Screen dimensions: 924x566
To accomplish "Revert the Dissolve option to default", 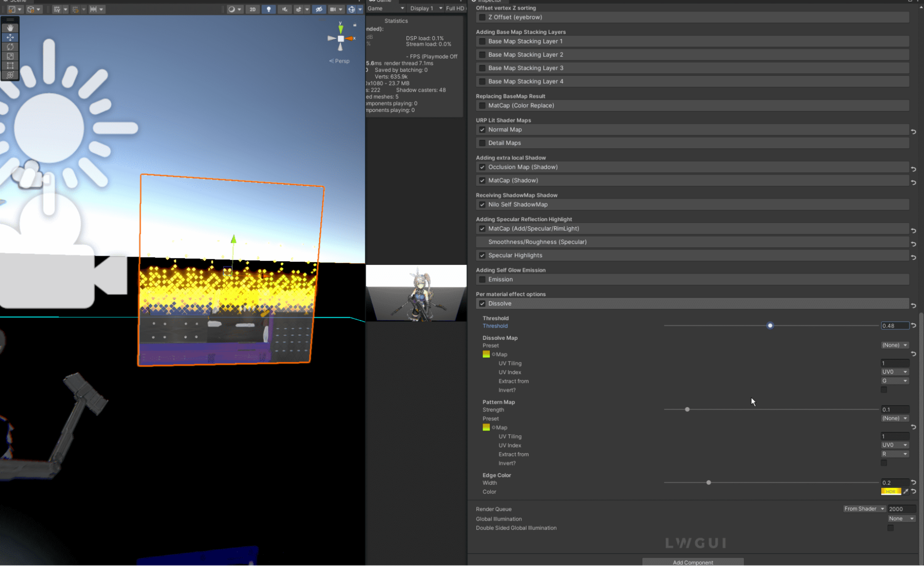I will [x=914, y=306].
